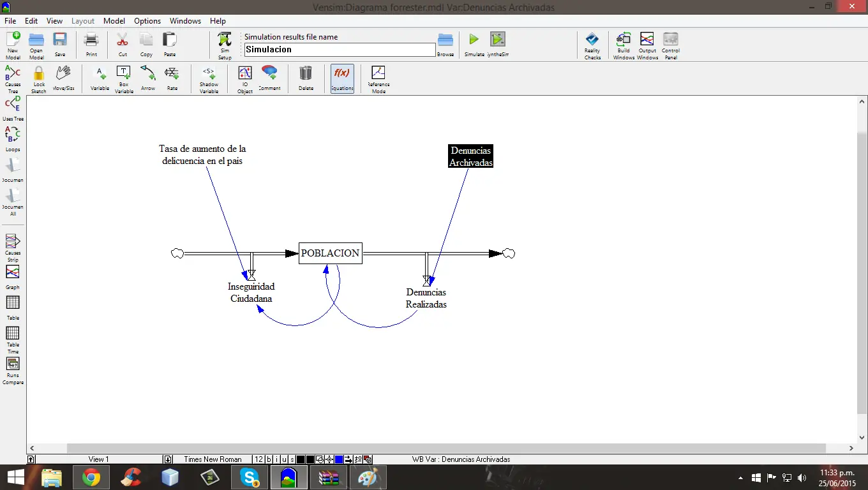Select the Equations f(x) tool
Screen dimensions: 868x490
[342, 78]
